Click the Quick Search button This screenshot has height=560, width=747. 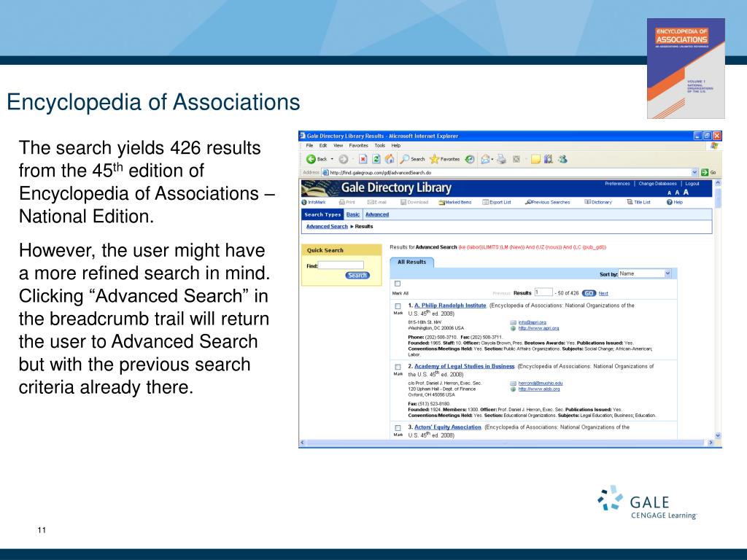[357, 275]
